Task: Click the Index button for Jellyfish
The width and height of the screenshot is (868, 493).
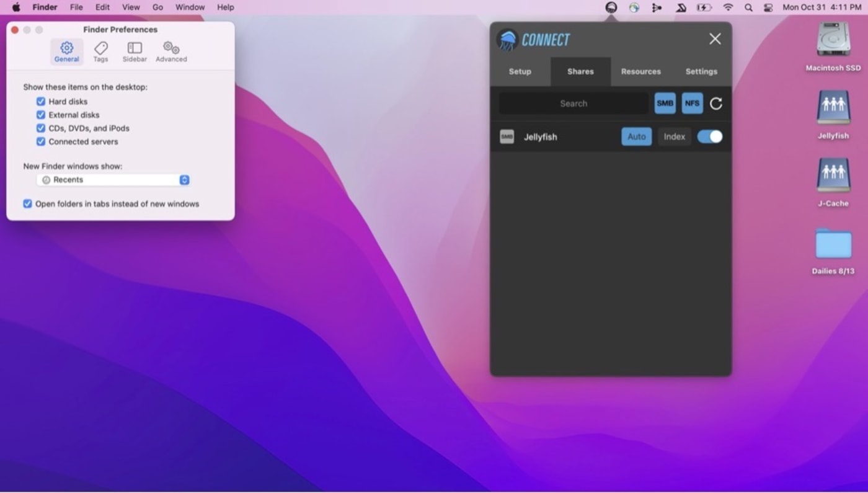Action: [674, 137]
